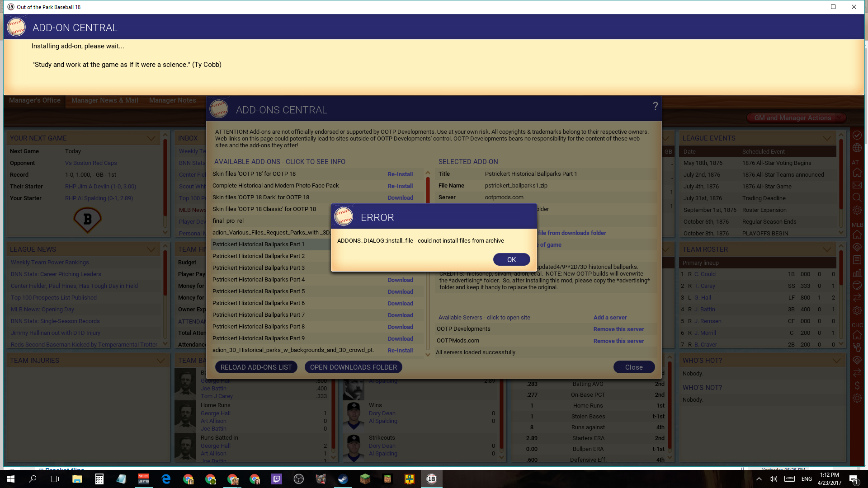The height and width of the screenshot is (488, 868).
Task: Click the Open Downloads Folder button
Action: [x=353, y=367]
